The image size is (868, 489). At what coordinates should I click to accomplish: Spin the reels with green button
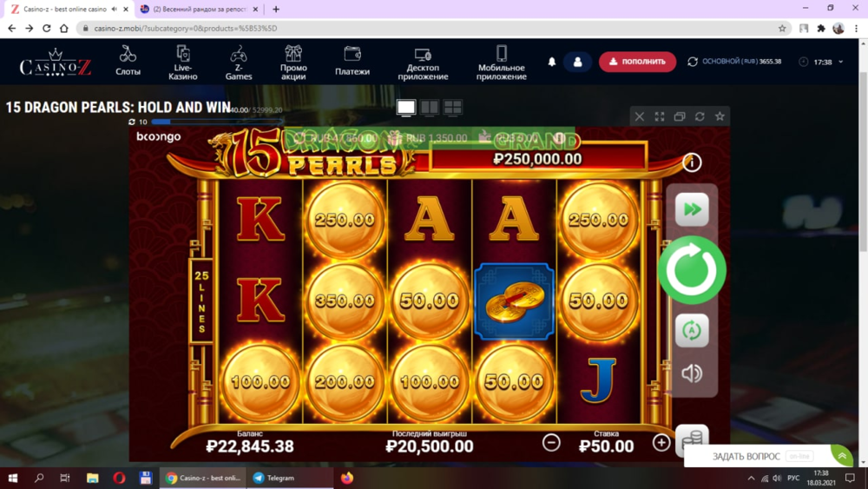(692, 270)
